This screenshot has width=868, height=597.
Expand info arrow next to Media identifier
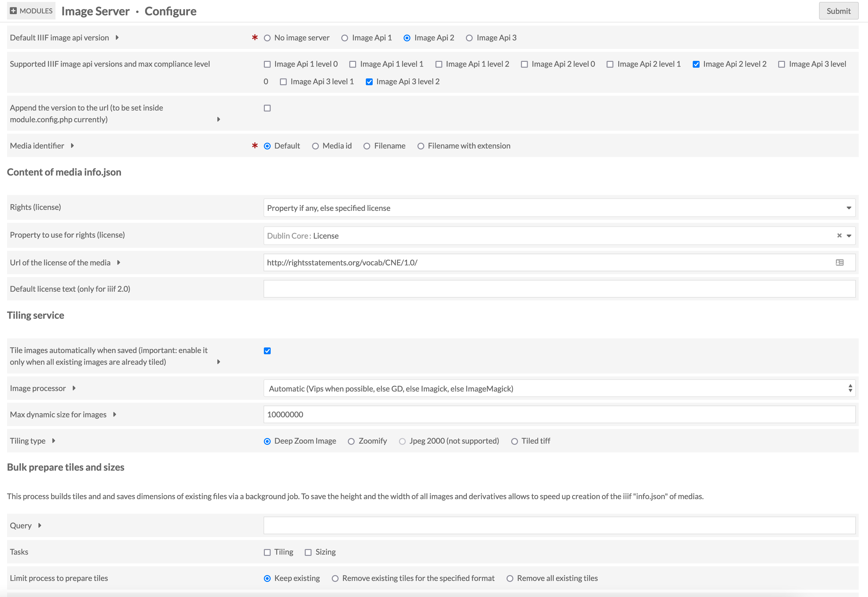[72, 146]
